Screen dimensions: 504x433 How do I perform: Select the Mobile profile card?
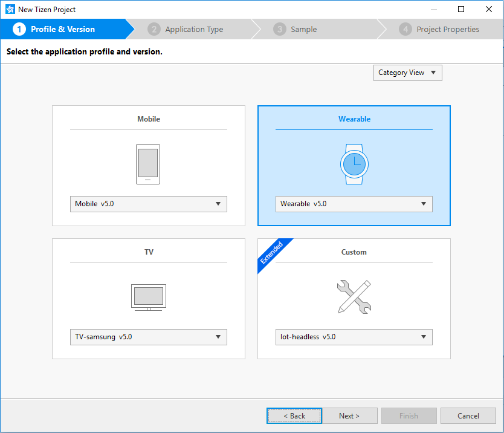148,119
